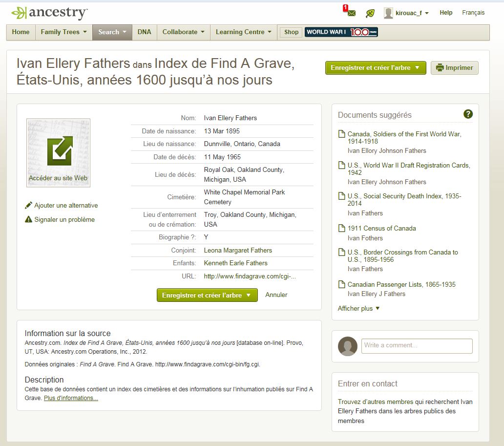
Task: Expand the Family Trees menu
Action: coord(63,32)
